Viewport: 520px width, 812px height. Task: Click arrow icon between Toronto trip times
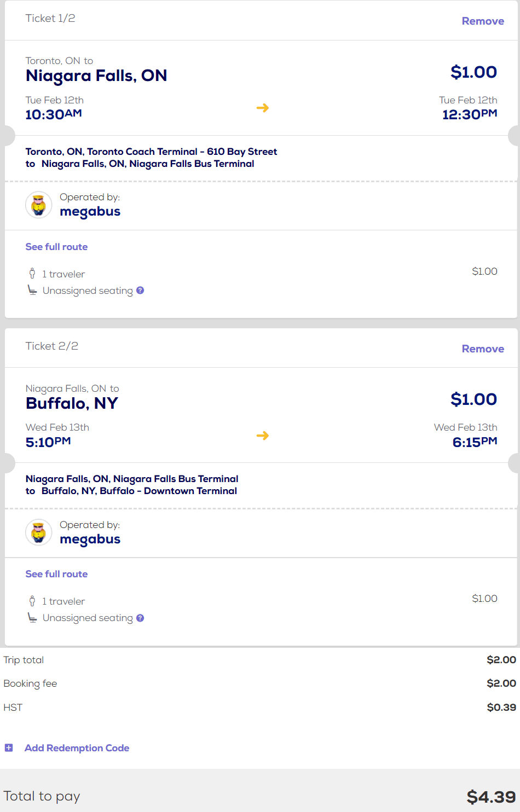click(263, 108)
